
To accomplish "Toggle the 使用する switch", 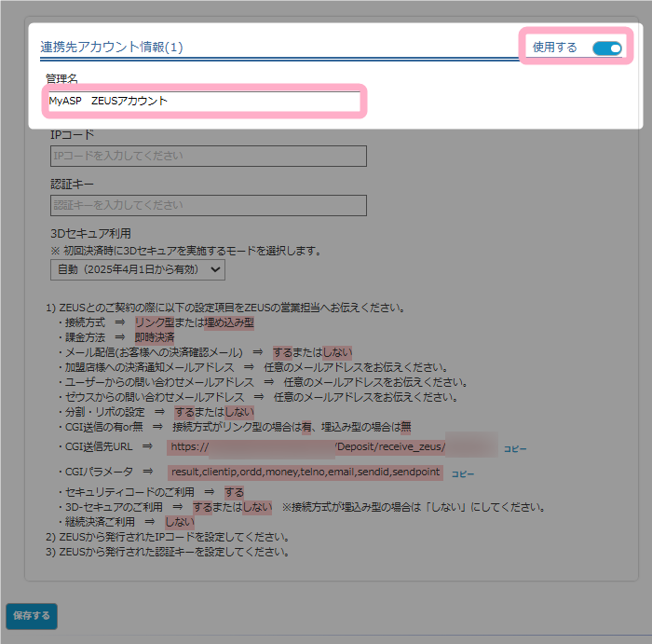I will click(606, 48).
